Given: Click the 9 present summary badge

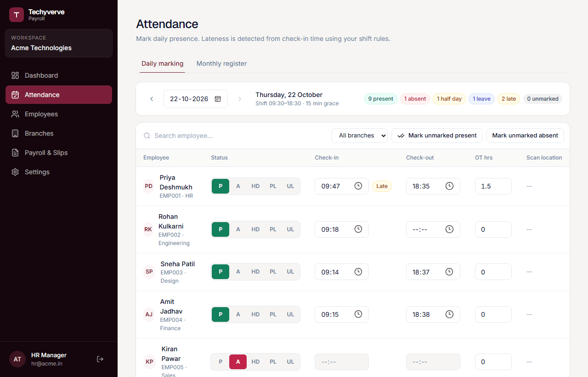Looking at the screenshot, I should click(x=381, y=99).
